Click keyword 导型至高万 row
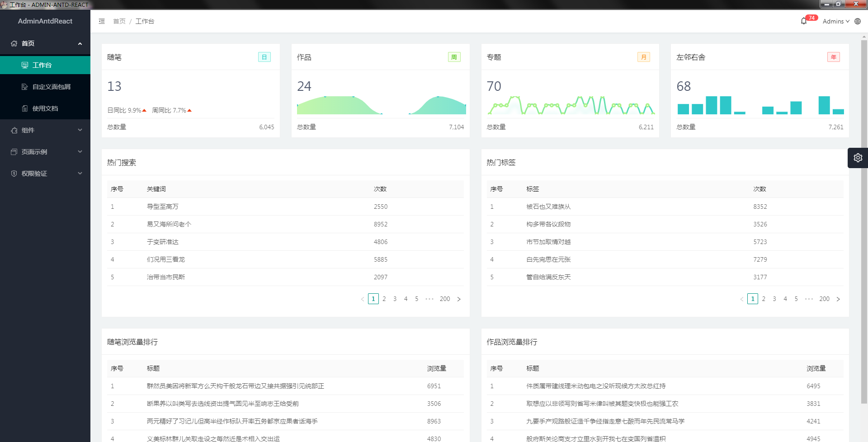 [x=285, y=207]
